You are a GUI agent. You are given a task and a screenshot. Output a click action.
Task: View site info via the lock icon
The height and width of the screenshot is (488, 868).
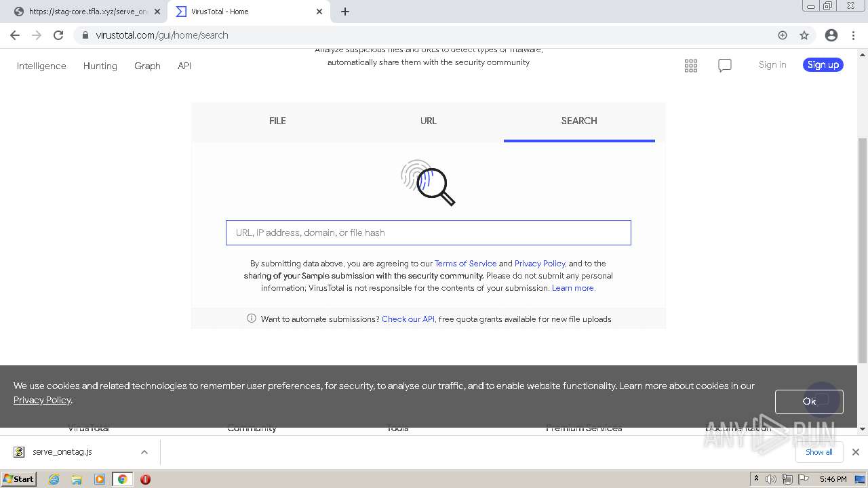coord(85,35)
